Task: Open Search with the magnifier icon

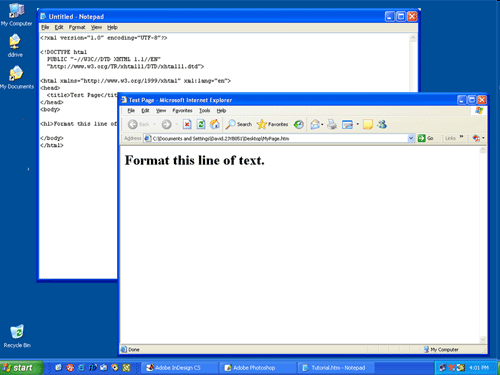Action: [239, 124]
